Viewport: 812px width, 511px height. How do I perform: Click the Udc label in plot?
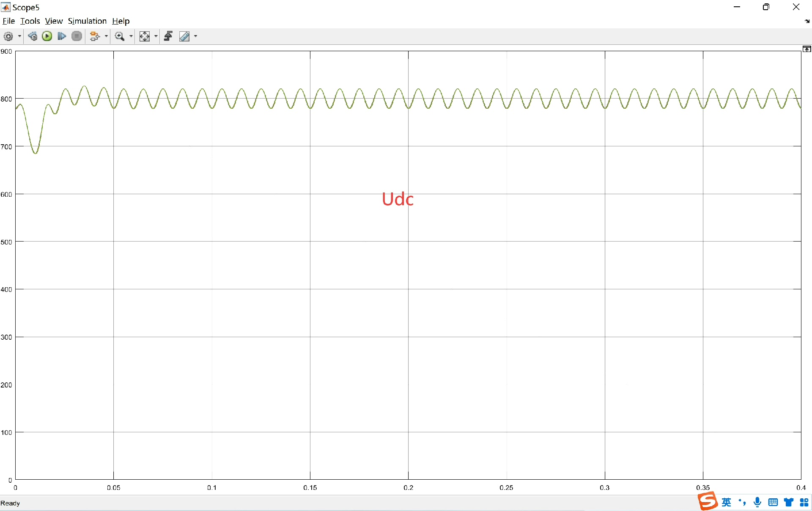point(398,199)
